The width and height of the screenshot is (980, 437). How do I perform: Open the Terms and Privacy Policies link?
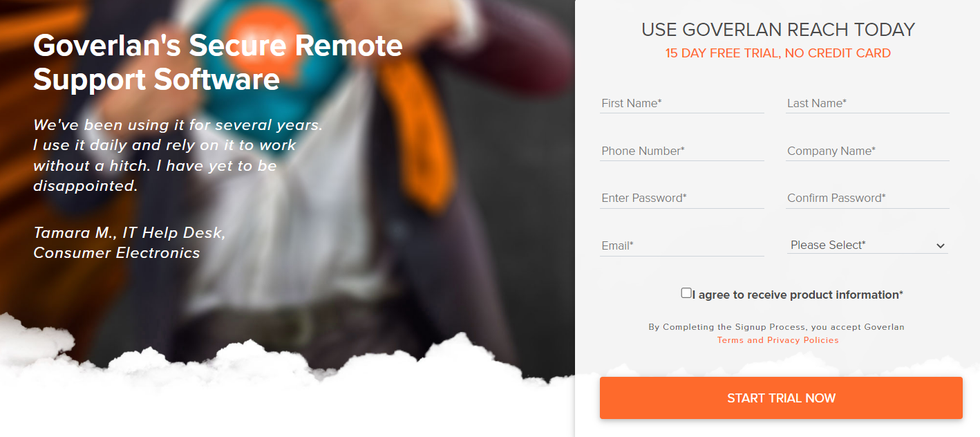(x=778, y=340)
